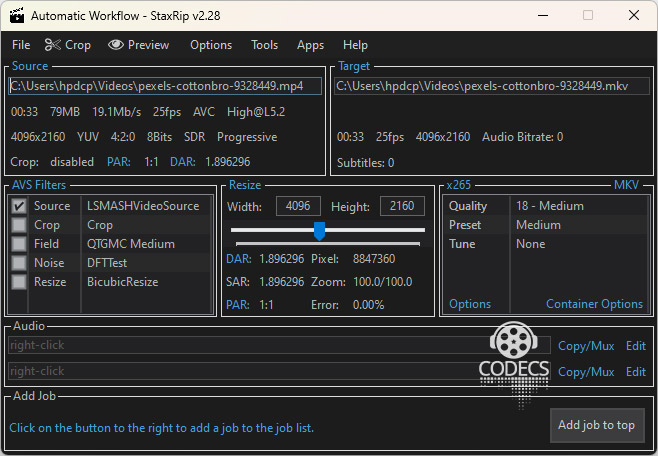Image resolution: width=658 pixels, height=456 pixels.
Task: Click Copy/Mux for the second audio track
Action: pyautogui.click(x=586, y=372)
